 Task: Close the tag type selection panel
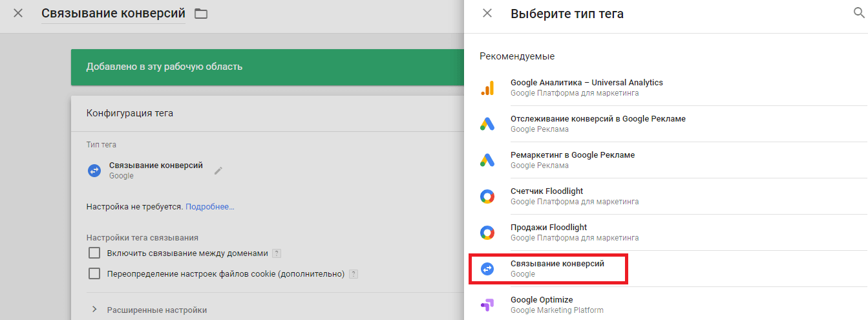487,13
